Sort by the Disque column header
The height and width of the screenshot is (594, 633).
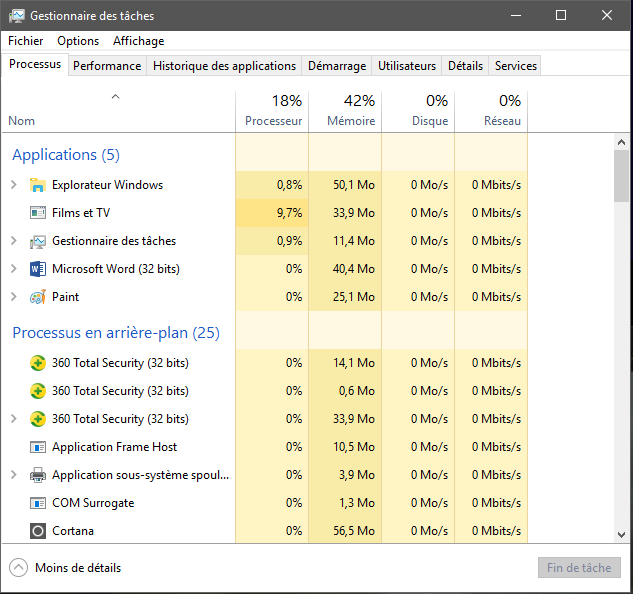(x=418, y=112)
